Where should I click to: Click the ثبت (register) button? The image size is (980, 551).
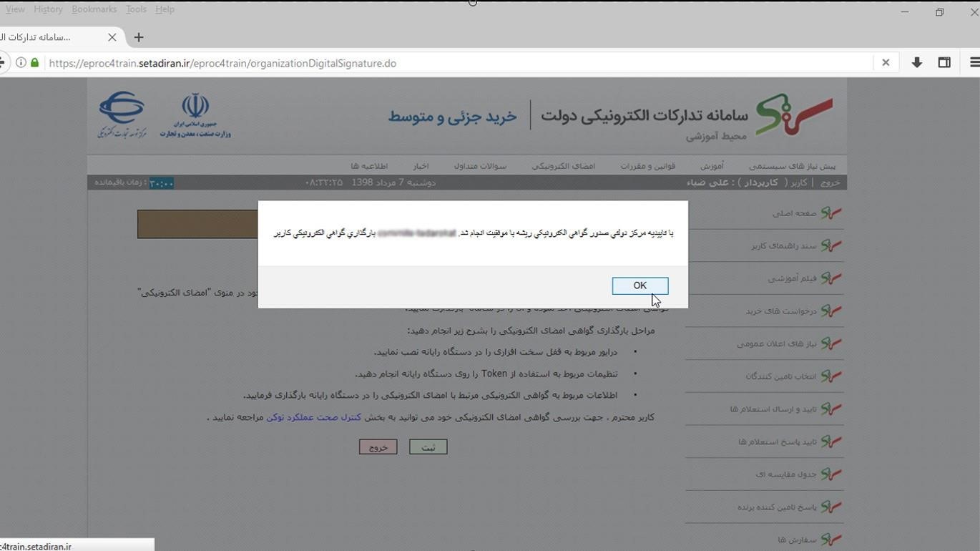[428, 447]
